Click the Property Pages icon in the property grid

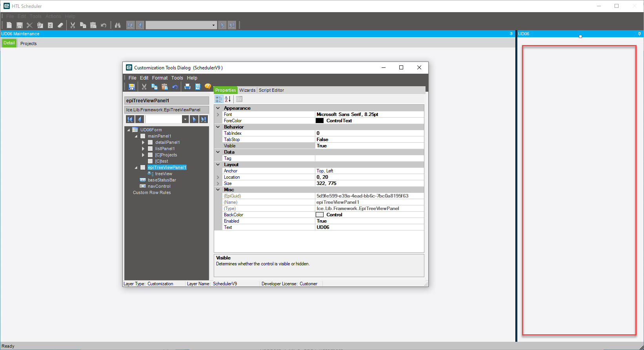(239, 99)
